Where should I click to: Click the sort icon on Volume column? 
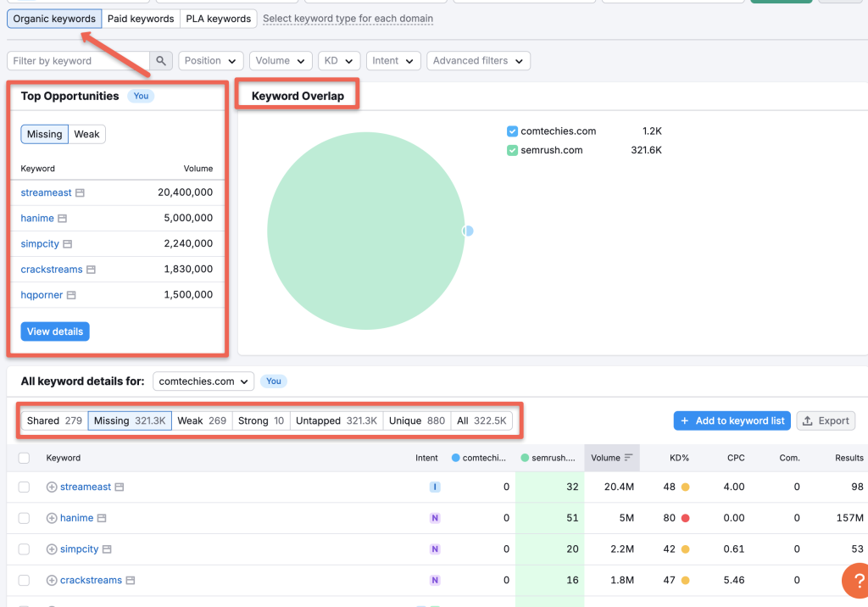626,458
